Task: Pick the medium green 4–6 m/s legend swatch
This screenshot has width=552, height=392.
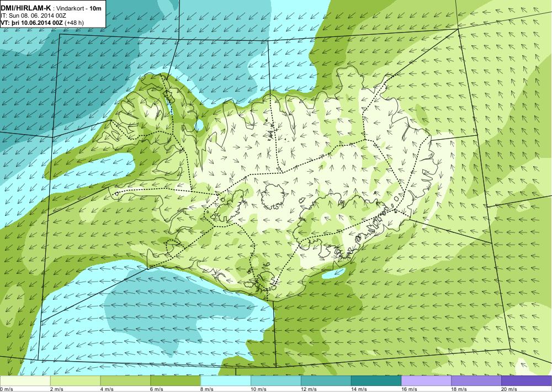Action: coord(125,381)
